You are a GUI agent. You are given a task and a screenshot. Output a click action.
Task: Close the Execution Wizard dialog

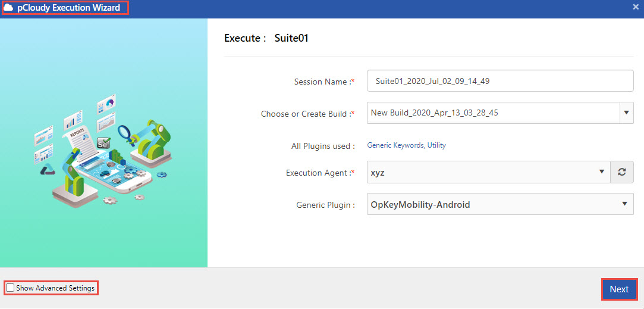(636, 7)
